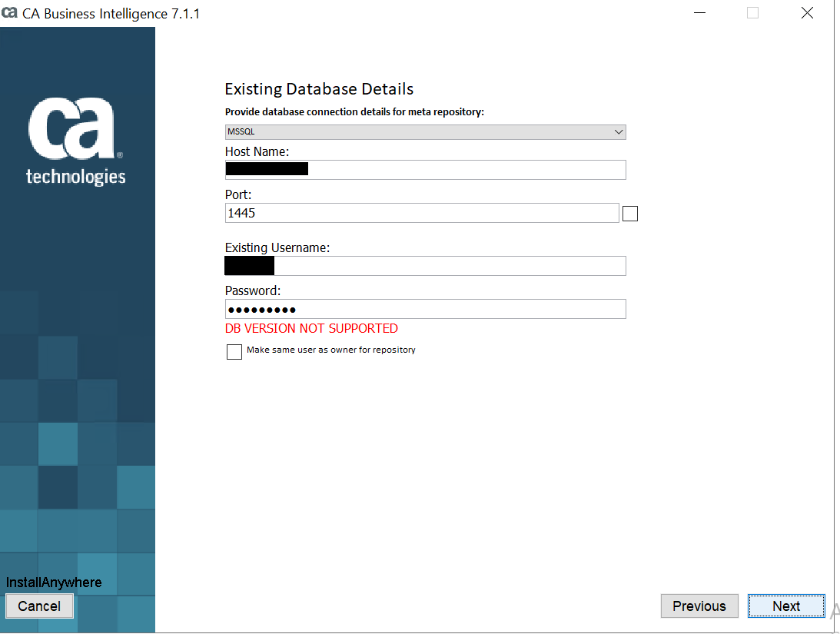Click the CA technologies logo
The height and width of the screenshot is (634, 840).
pyautogui.click(x=76, y=141)
